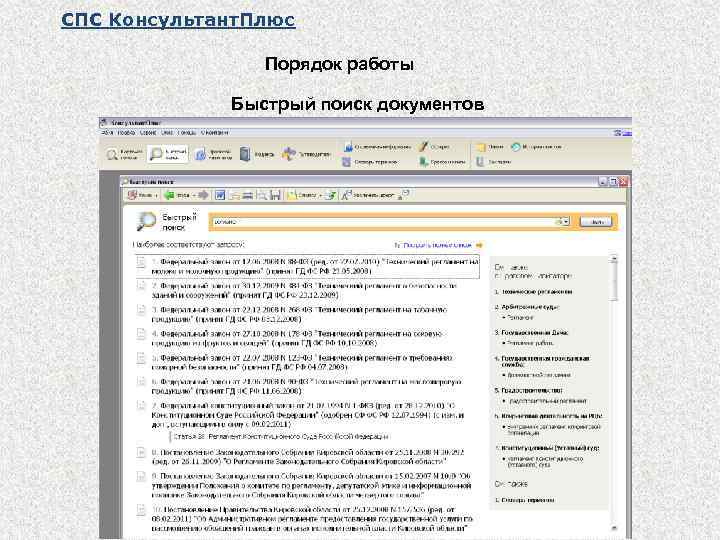This screenshot has height=540, width=720.
Task: Open the Кодексы book icon
Action: point(245,154)
